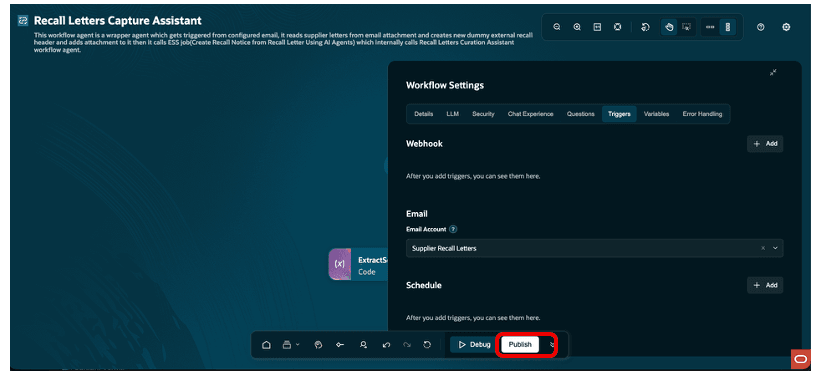822x379 pixels.
Task: Redo the last change
Action: (x=407, y=345)
